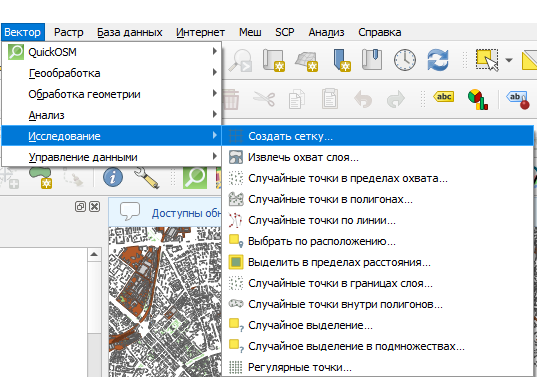
Task: Close the side panel with X button
Action: [95, 206]
